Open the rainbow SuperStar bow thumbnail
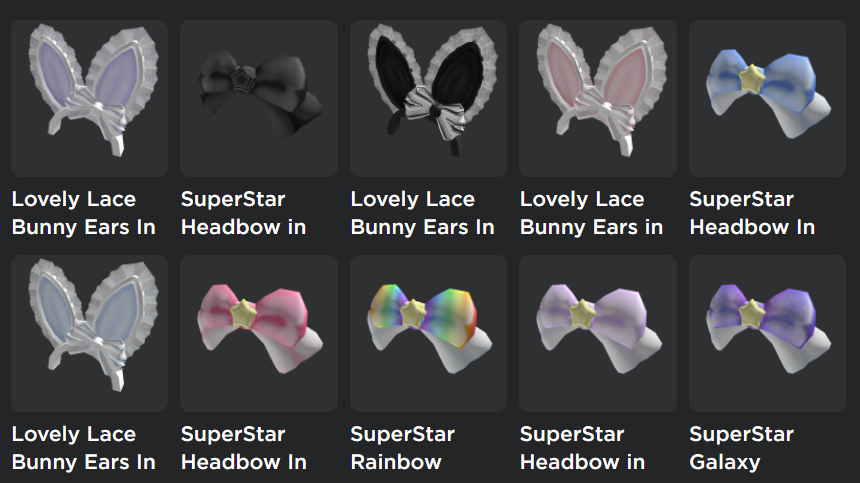 tap(428, 333)
